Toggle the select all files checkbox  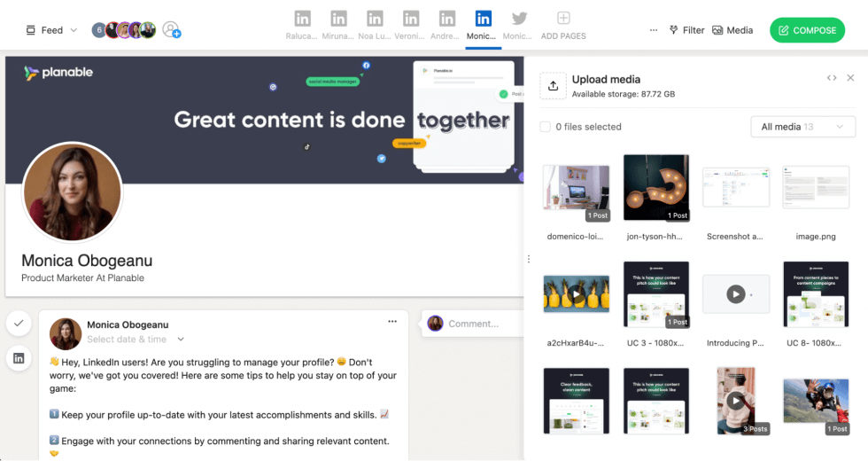(546, 127)
